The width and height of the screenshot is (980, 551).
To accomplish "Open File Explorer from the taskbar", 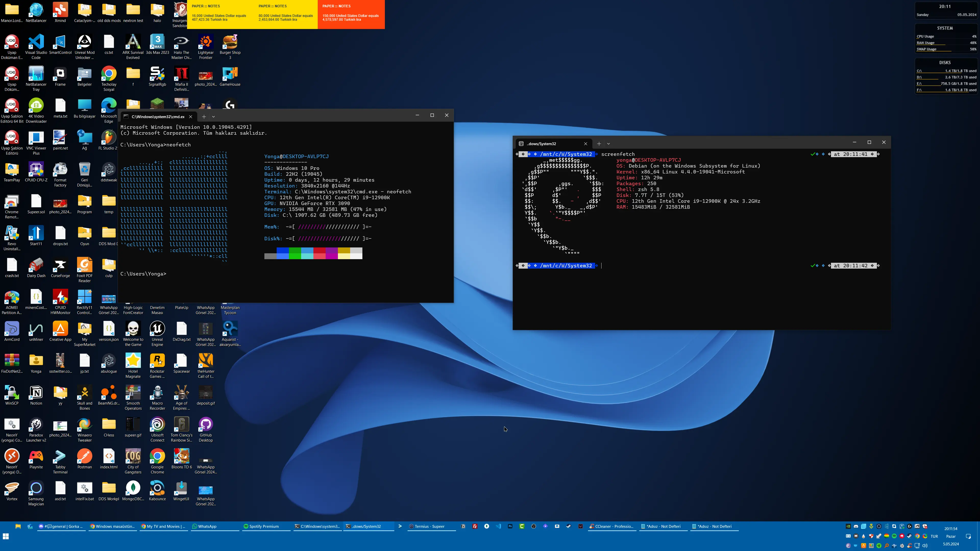I will point(18,526).
